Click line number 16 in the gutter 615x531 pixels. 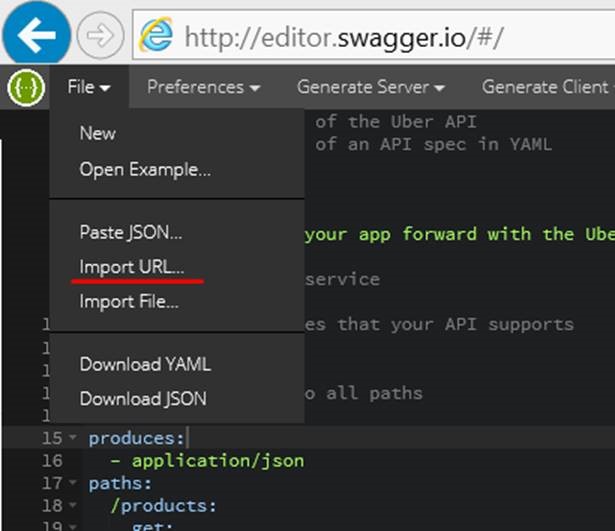click(52, 461)
